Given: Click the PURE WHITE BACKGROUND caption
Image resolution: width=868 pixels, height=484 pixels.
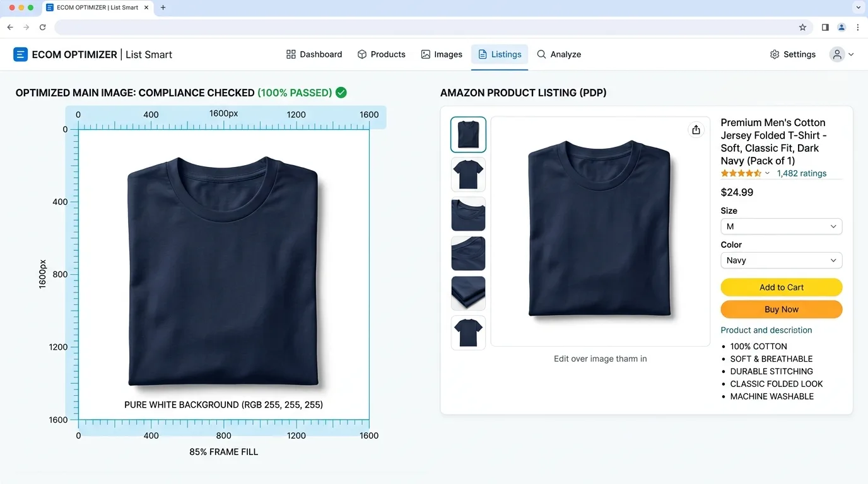Looking at the screenshot, I should 224,405.
